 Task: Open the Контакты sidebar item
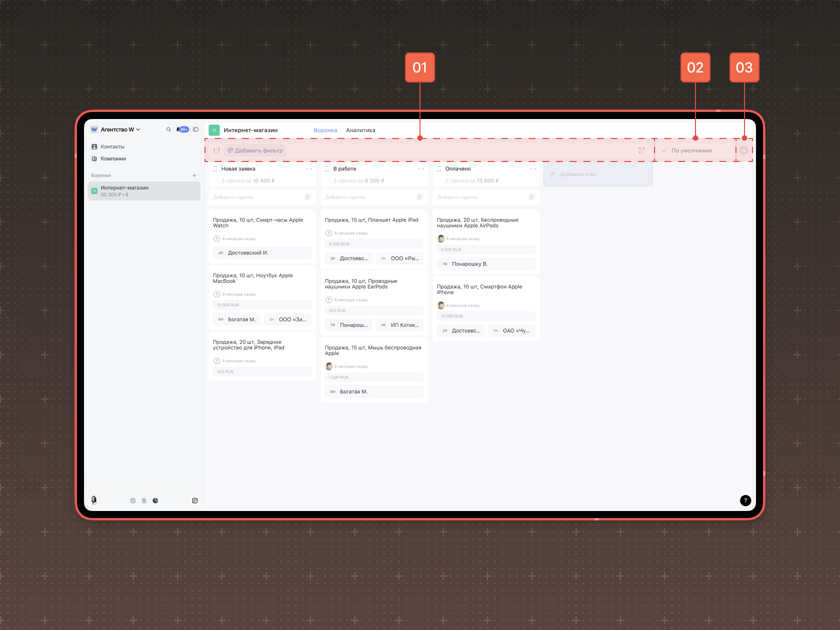(x=112, y=147)
